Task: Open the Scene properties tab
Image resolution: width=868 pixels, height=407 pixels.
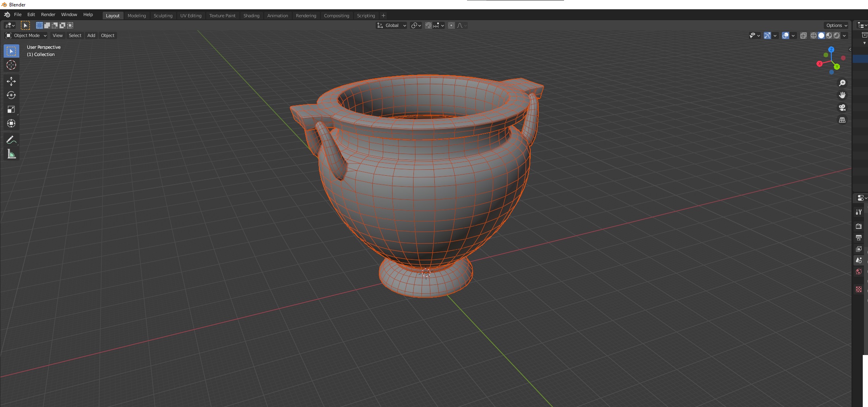Action: 859,260
